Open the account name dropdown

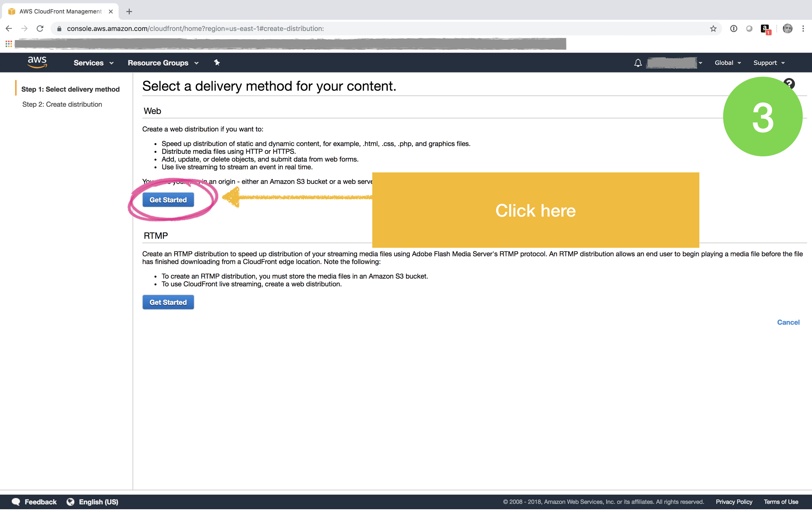tap(674, 63)
